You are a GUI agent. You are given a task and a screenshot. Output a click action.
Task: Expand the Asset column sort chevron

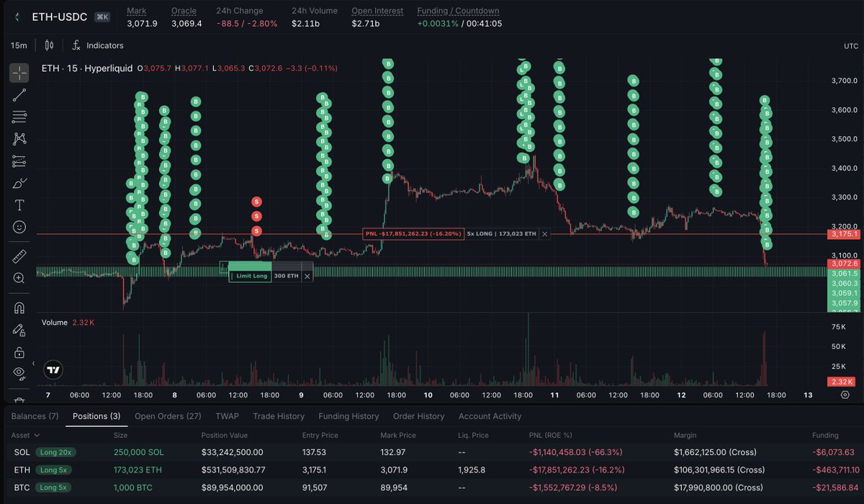(37, 436)
